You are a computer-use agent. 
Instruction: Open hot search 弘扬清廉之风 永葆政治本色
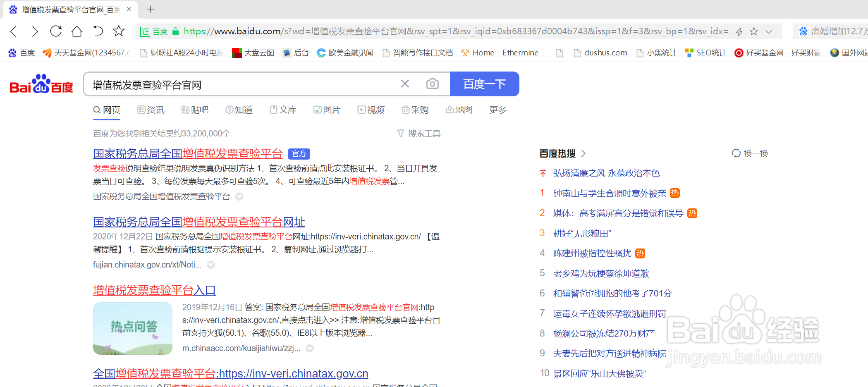(x=606, y=173)
